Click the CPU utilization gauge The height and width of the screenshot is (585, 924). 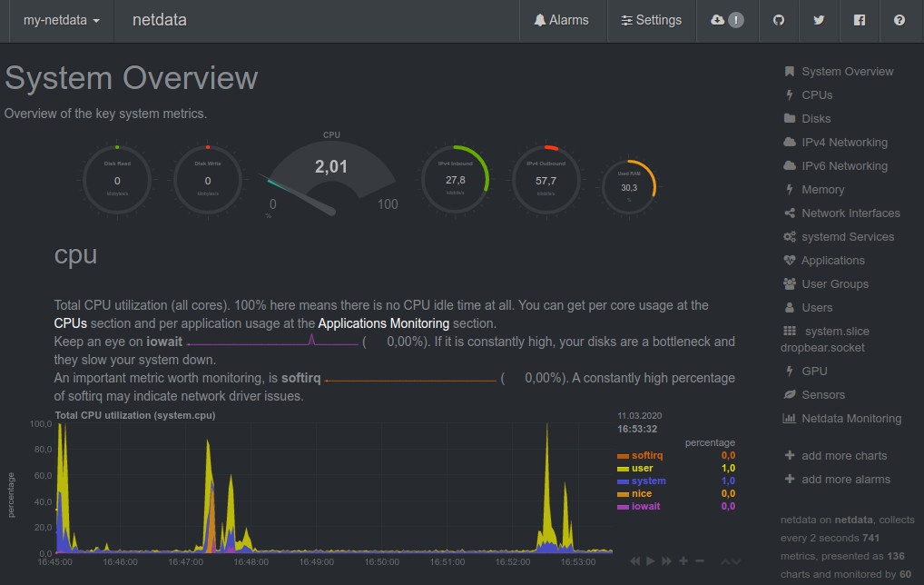(331, 177)
